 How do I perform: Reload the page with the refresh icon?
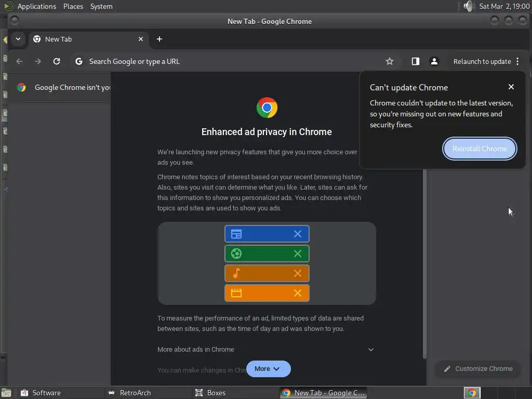coord(57,61)
